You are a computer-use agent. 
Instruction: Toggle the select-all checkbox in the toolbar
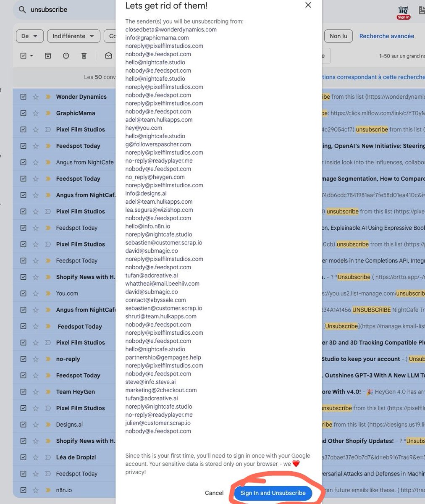(x=24, y=56)
